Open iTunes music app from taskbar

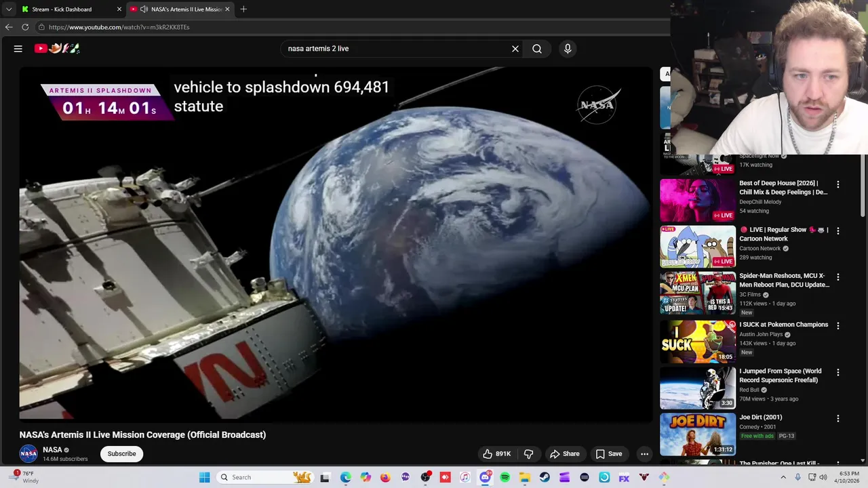coord(465,477)
